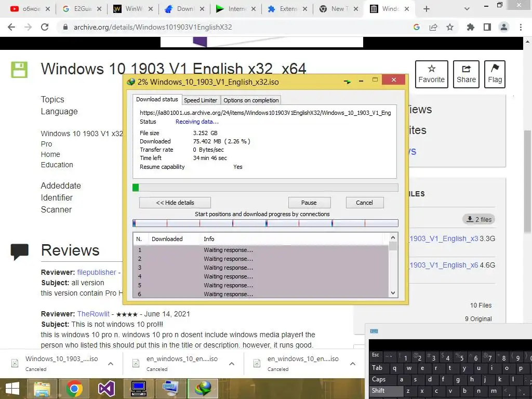Image resolution: width=532 pixels, height=399 pixels.
Task: Expand second en_windows_10_en download chevron
Action: coord(232,364)
